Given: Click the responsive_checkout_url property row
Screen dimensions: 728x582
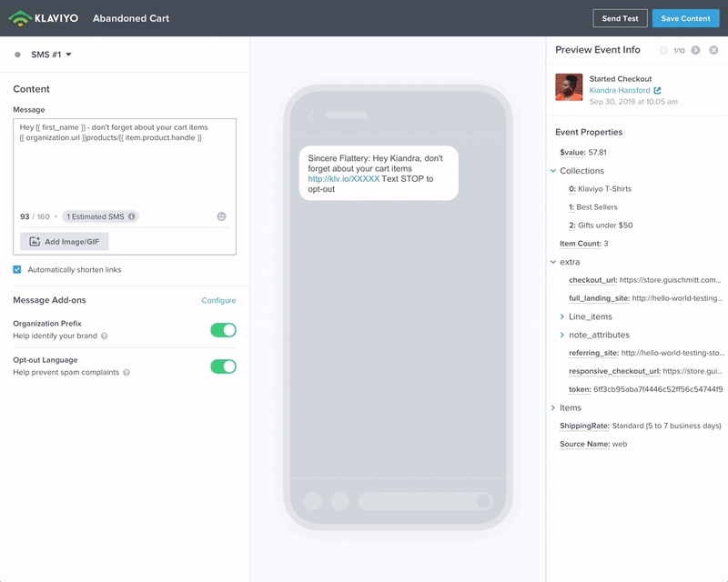Looking at the screenshot, I should click(x=646, y=371).
